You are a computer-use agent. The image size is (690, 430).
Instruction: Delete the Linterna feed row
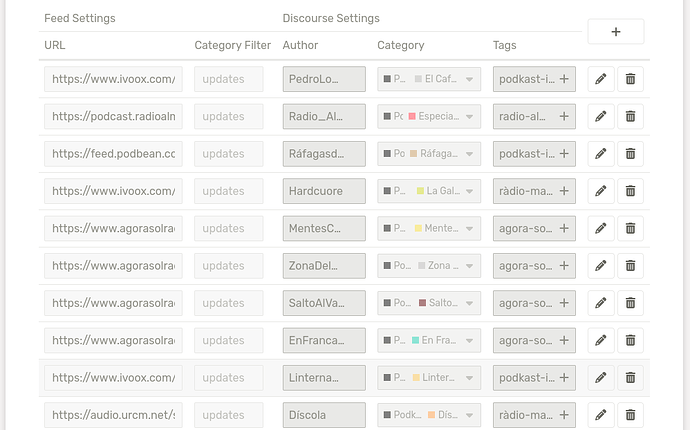(x=631, y=378)
